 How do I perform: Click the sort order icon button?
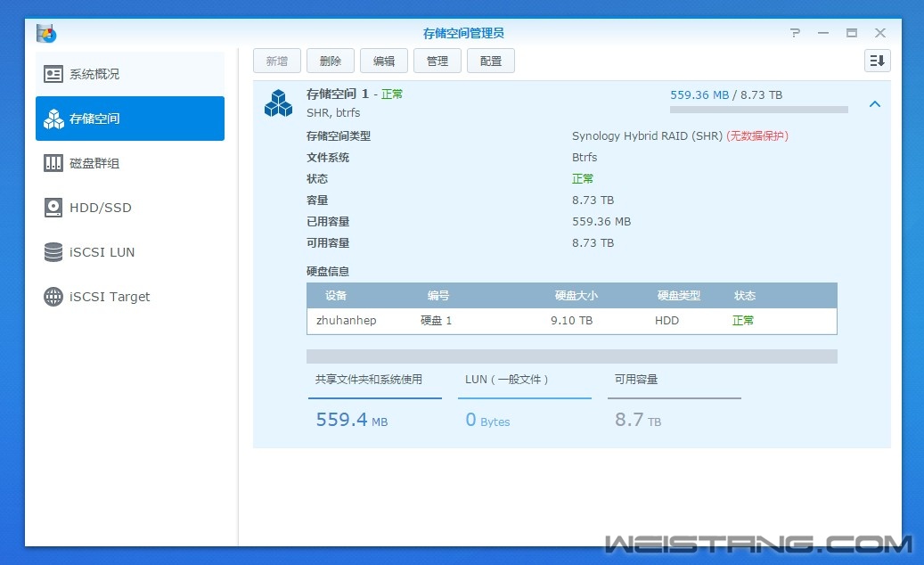[x=877, y=61]
